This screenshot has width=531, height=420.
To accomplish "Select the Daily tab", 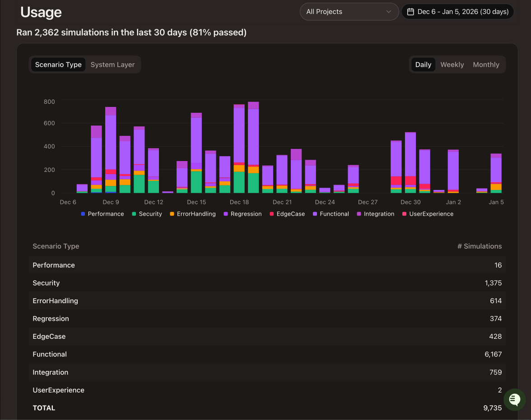I will coord(423,65).
